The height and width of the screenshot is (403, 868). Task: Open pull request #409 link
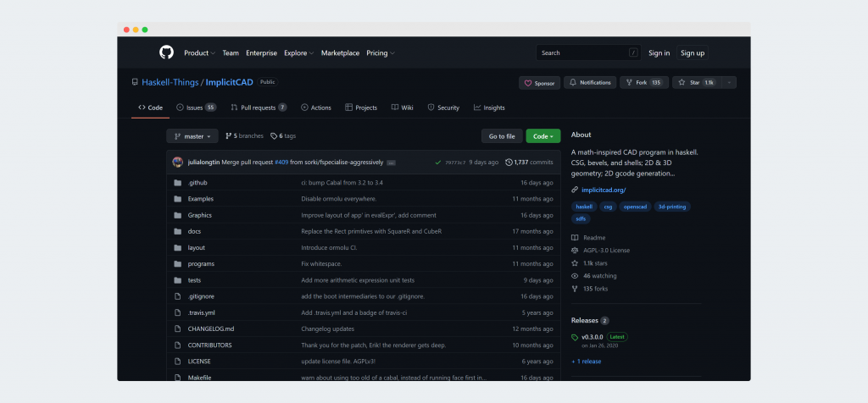[281, 163]
